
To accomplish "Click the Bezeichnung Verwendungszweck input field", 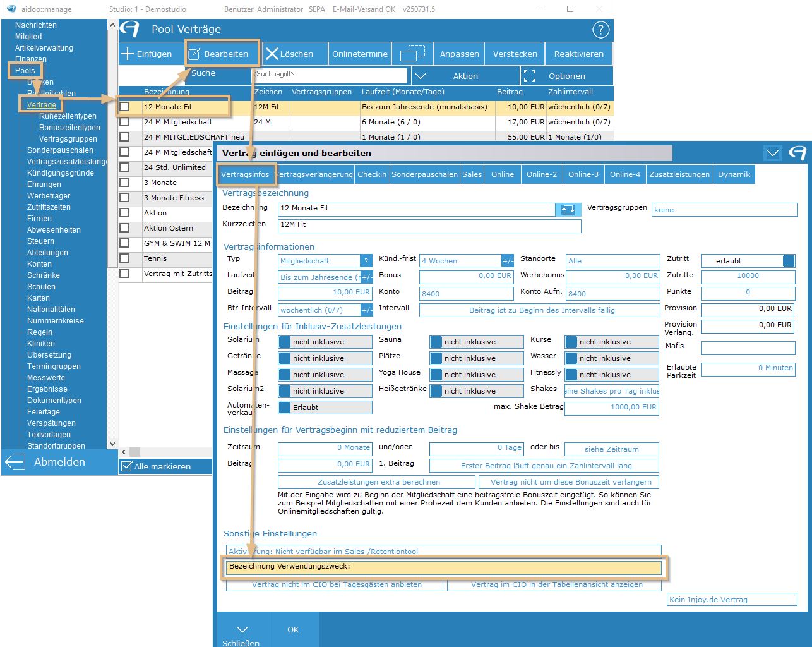I will pyautogui.click(x=443, y=567).
